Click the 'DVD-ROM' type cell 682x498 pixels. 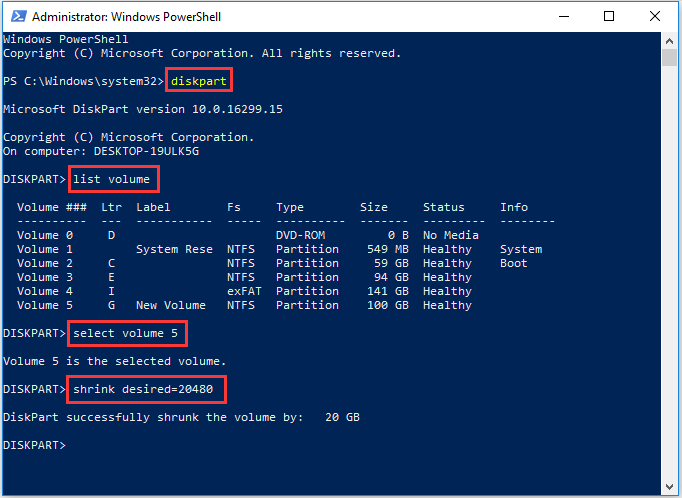coord(301,235)
